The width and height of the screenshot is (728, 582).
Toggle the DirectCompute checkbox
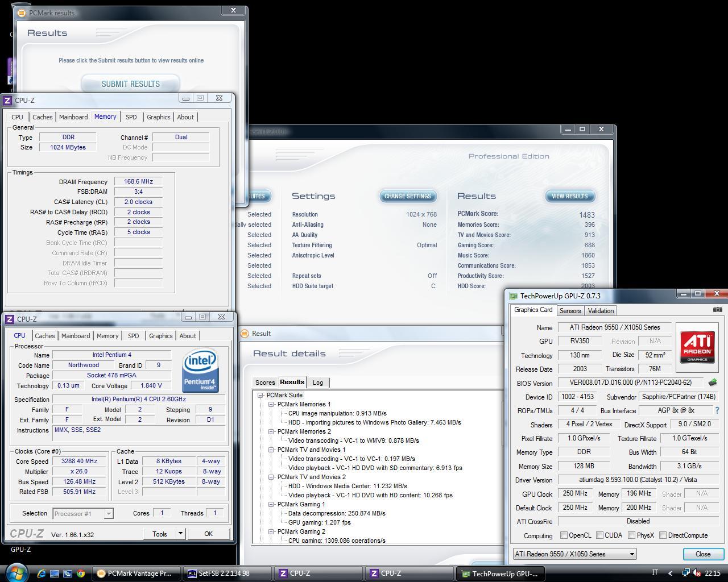coord(663,535)
